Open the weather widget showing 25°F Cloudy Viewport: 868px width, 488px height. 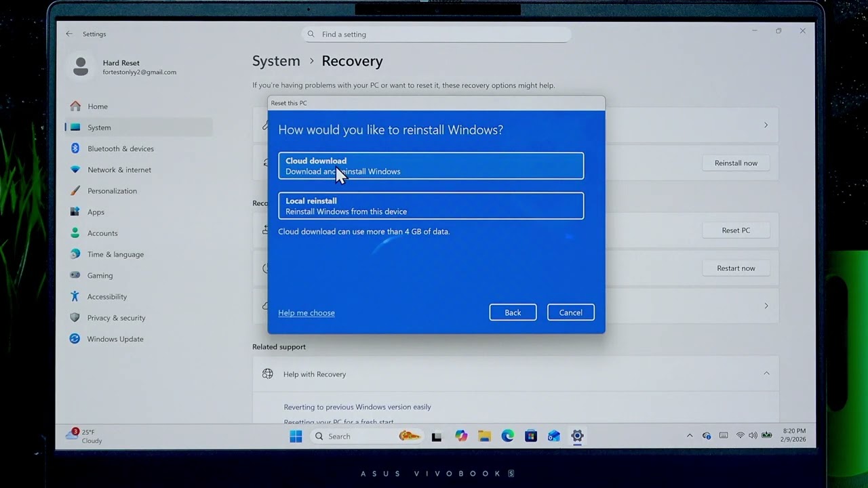pyautogui.click(x=84, y=436)
